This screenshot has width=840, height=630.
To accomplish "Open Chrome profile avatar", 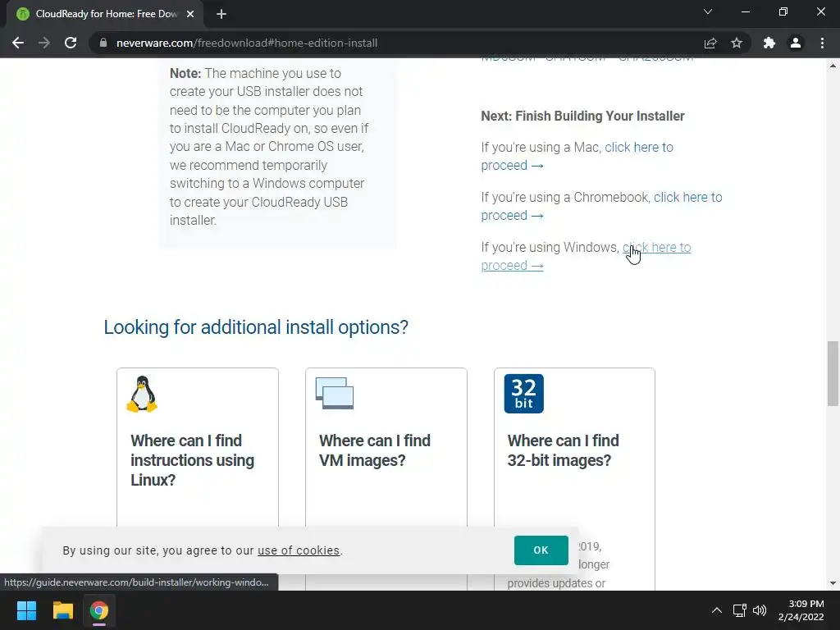I will (796, 43).
